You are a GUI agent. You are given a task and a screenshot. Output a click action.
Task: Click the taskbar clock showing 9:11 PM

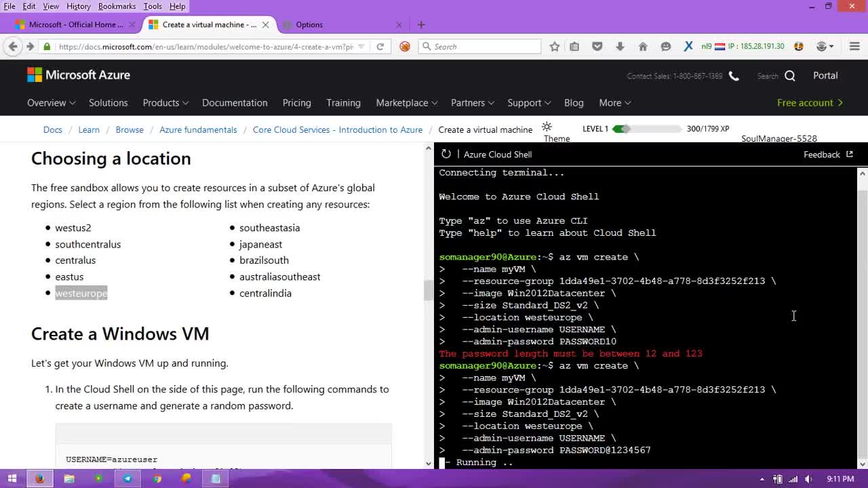pos(840,479)
